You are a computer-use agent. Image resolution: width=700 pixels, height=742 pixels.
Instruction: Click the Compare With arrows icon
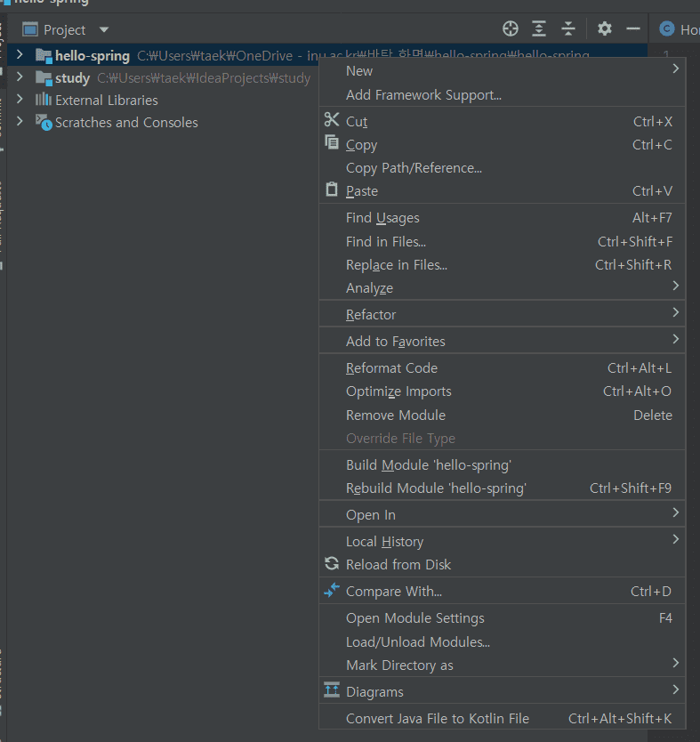point(332,590)
